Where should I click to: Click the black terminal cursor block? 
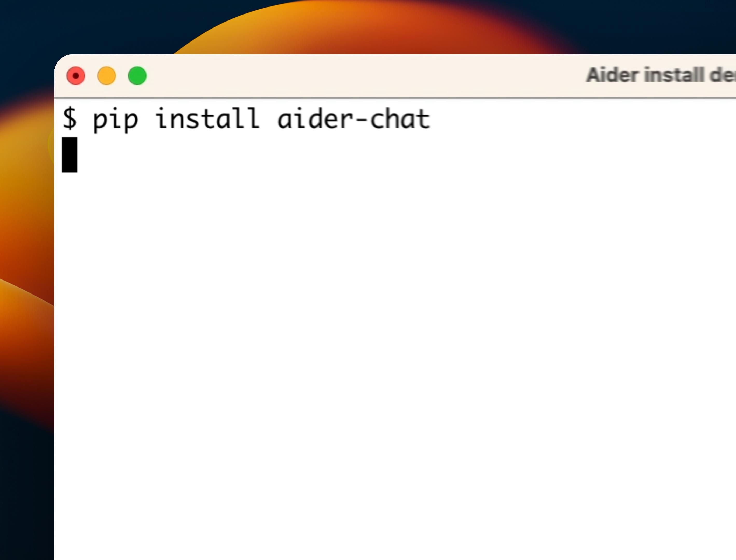tap(69, 155)
